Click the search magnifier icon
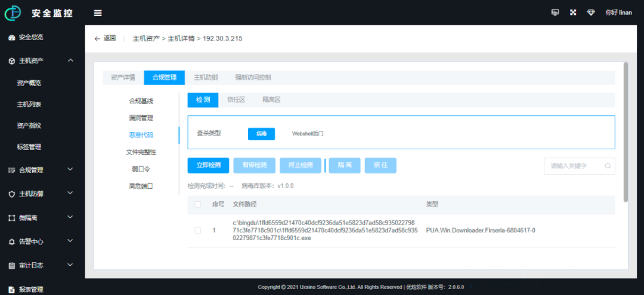 608,166
